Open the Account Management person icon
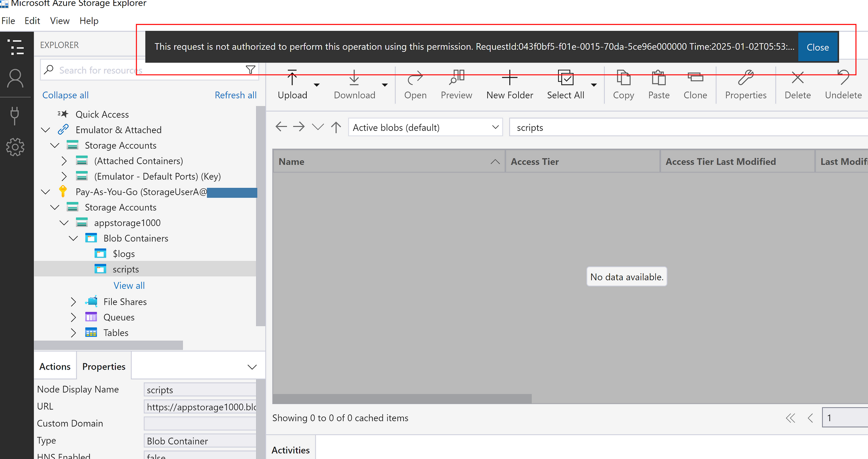Viewport: 868px width, 459px height. (x=15, y=78)
